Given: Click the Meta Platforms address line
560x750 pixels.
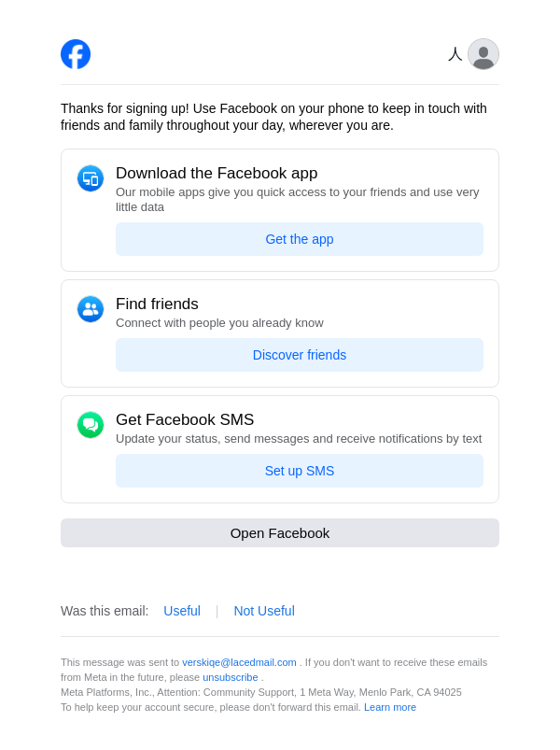Looking at the screenshot, I should (x=261, y=692).
